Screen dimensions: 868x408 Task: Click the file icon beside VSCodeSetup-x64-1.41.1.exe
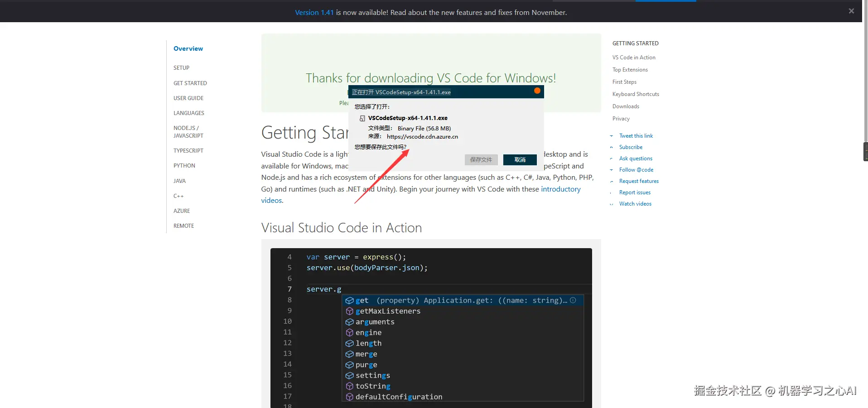click(362, 118)
